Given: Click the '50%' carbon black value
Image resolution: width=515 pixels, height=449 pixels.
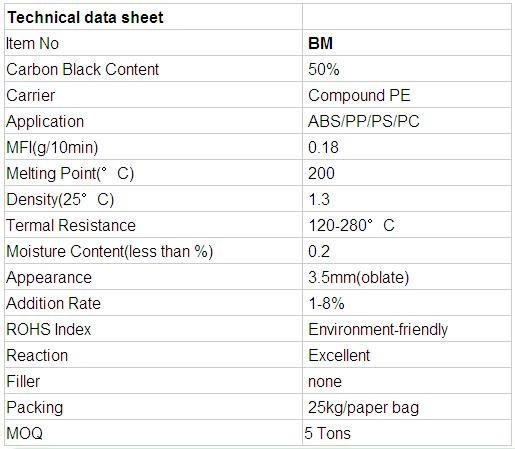Looking at the screenshot, I should click(324, 69).
